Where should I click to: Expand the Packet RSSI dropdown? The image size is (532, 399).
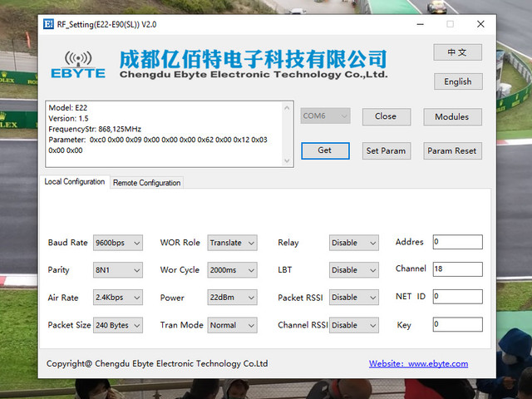tap(353, 298)
